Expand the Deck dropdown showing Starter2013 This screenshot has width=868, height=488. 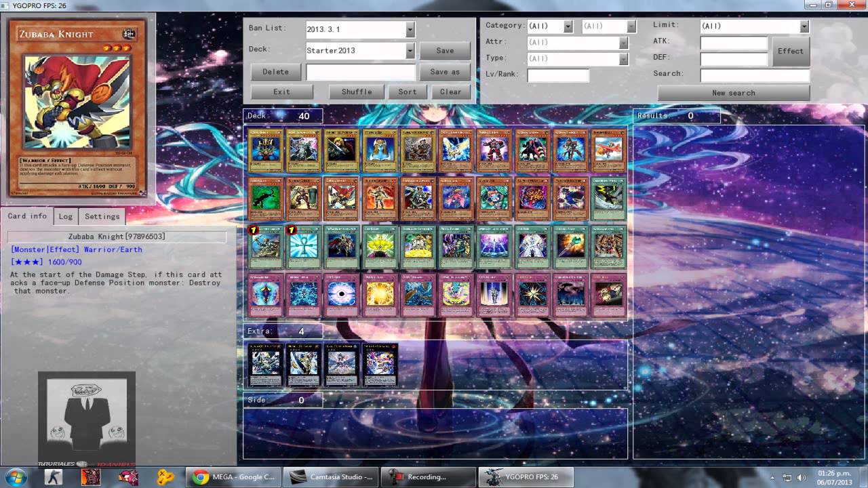click(410, 50)
